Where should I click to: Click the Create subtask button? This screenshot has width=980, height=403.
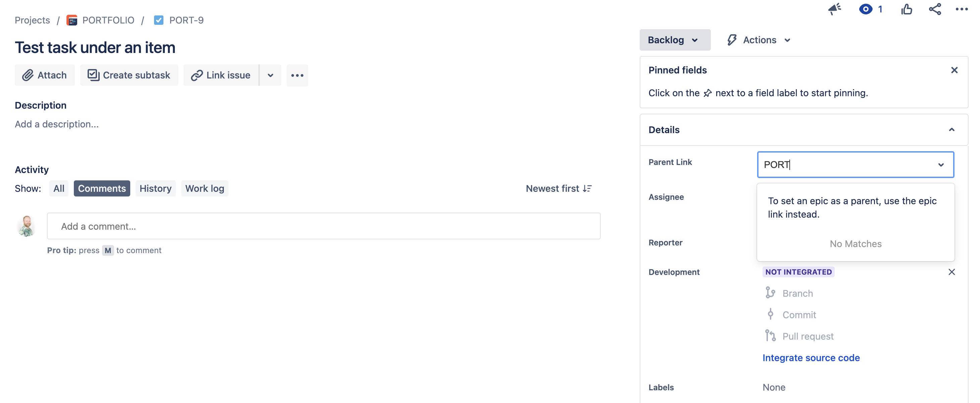pos(129,75)
